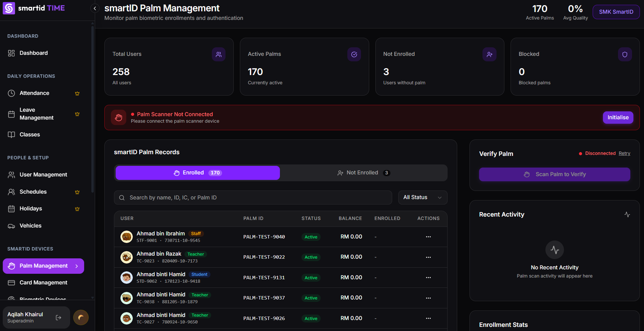Open User Management page

(x=43, y=175)
